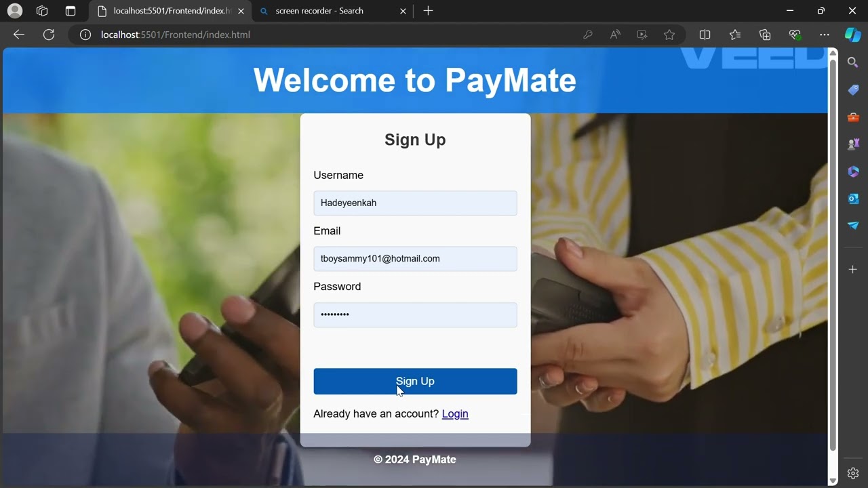Image resolution: width=868 pixels, height=488 pixels.
Task: Click the 'Welcome to PayMate' heading
Action: pyautogui.click(x=415, y=80)
